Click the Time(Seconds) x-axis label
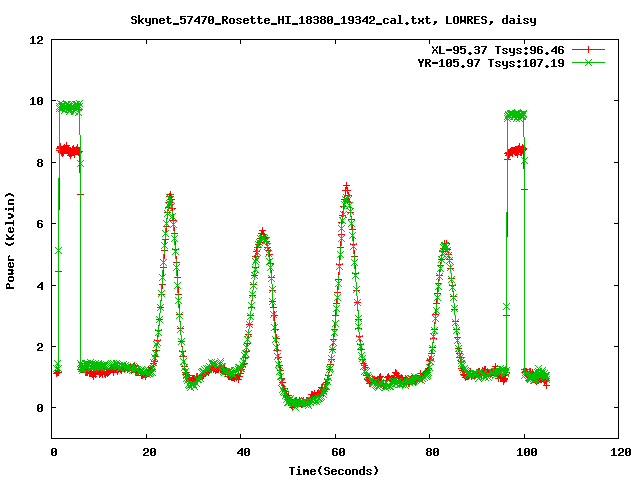Screen dimensions: 640x480 tap(334, 471)
